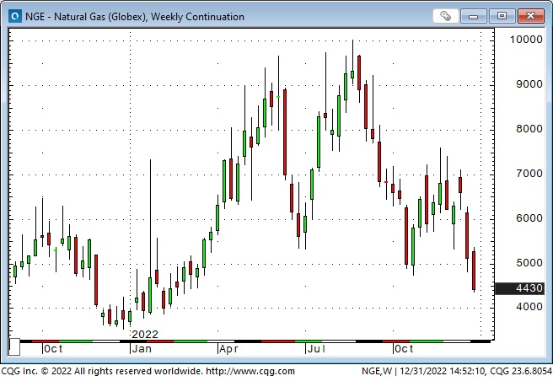Click the last red candlestick near 4430
The width and height of the screenshot is (553, 392).
coord(474,271)
